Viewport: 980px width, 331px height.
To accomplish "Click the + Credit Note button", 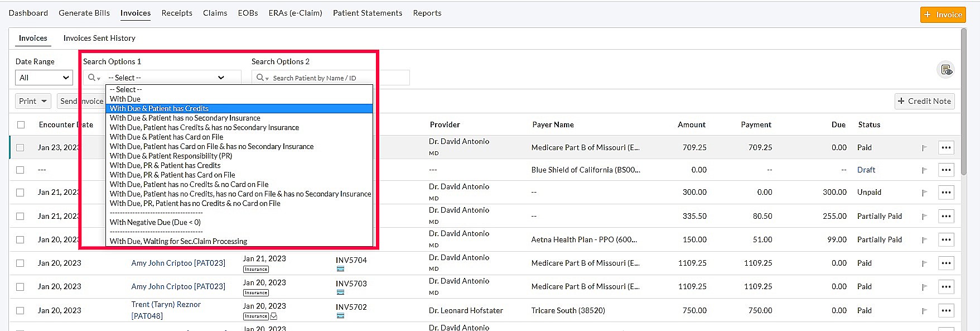I will point(925,101).
